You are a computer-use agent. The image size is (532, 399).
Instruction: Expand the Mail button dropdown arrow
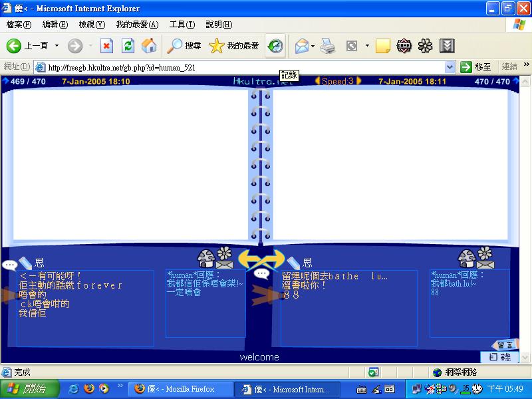click(313, 46)
